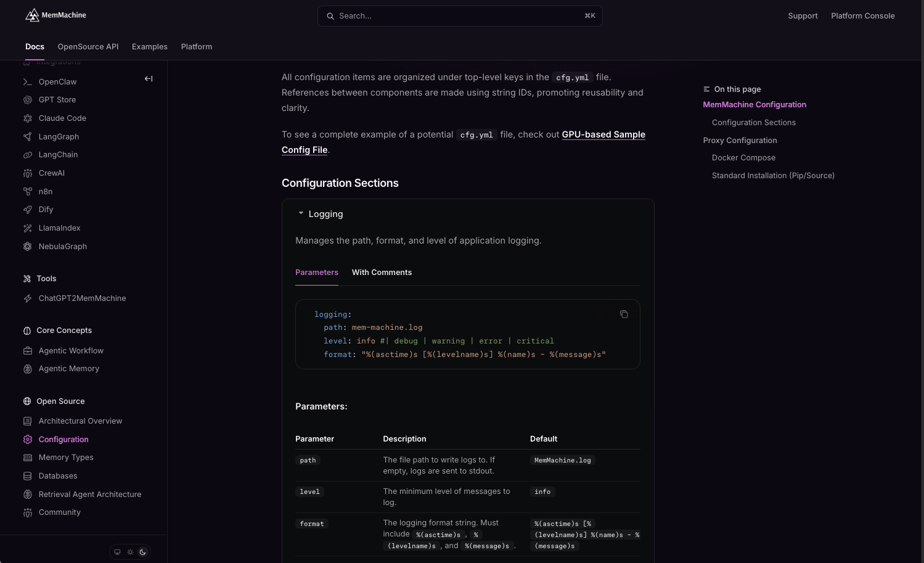Open the Agentic Memory sidebar icon
This screenshot has height=563, width=924.
click(28, 369)
